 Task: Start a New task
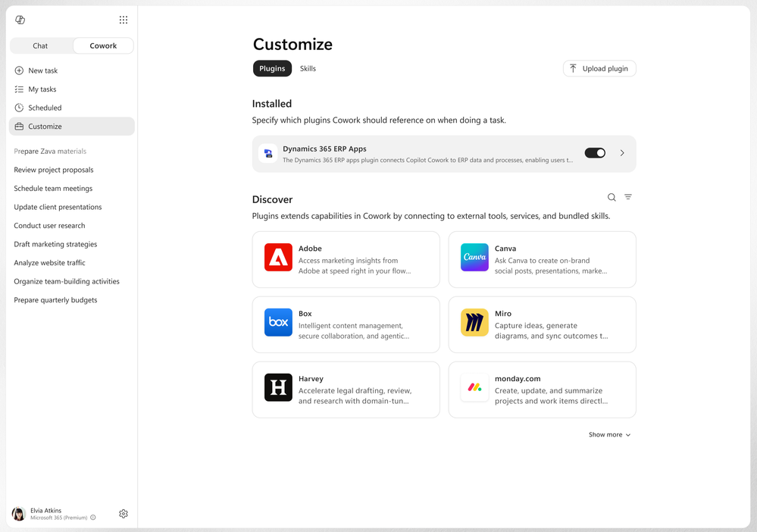point(71,70)
